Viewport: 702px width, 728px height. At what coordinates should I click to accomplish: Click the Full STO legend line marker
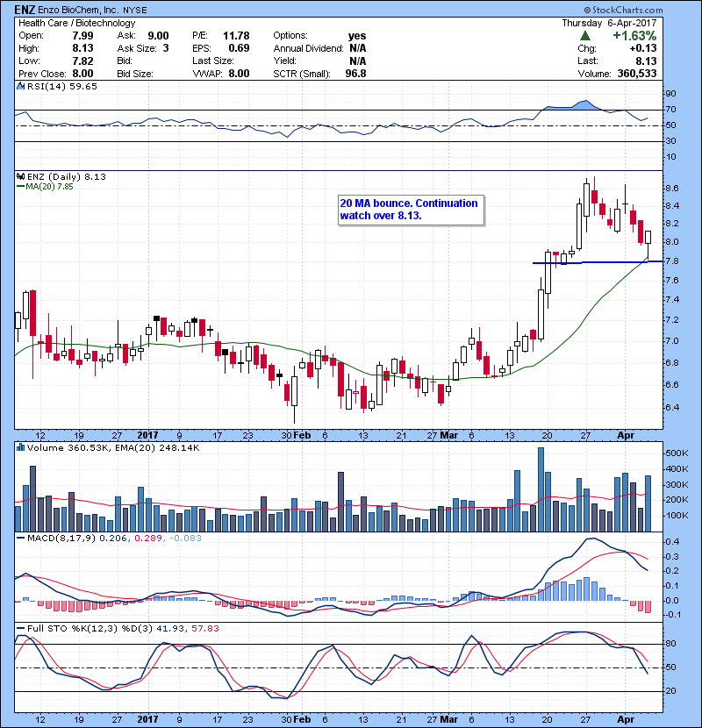click(20, 628)
